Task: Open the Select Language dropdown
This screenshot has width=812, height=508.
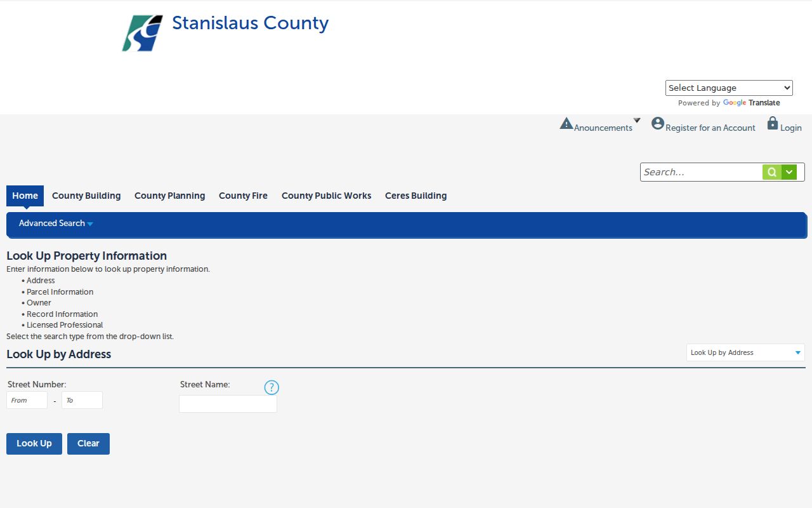Action: pos(729,88)
